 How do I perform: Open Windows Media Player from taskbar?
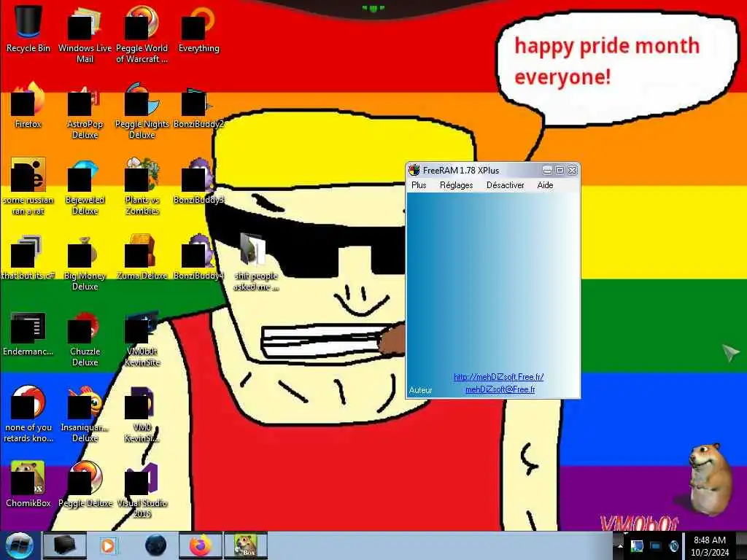109,545
